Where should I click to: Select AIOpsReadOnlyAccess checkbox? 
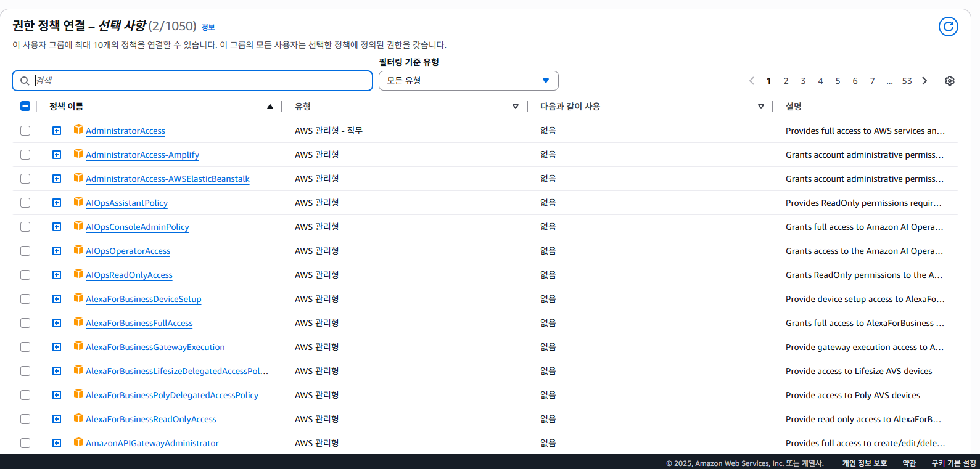tap(25, 275)
